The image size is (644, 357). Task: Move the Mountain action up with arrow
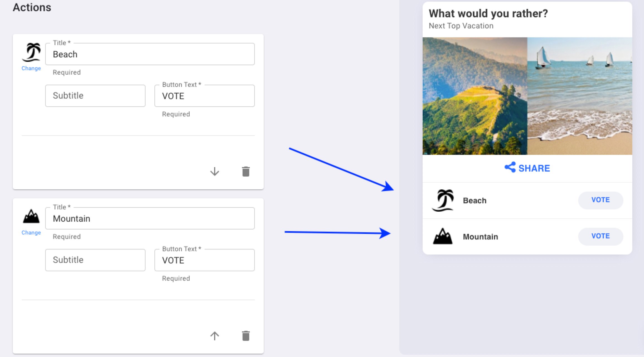[x=215, y=336]
